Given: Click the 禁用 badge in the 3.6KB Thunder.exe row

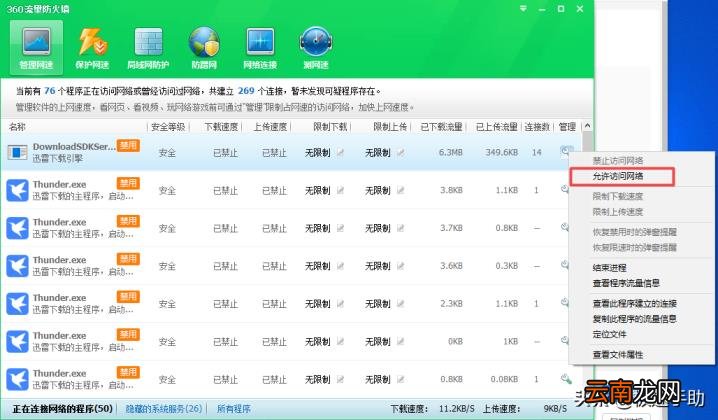Looking at the screenshot, I should point(128,259).
